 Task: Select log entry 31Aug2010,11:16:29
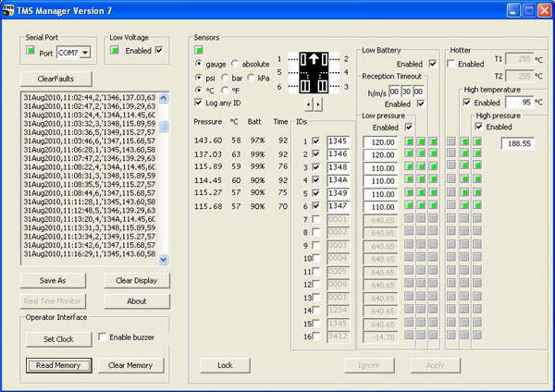click(90, 254)
